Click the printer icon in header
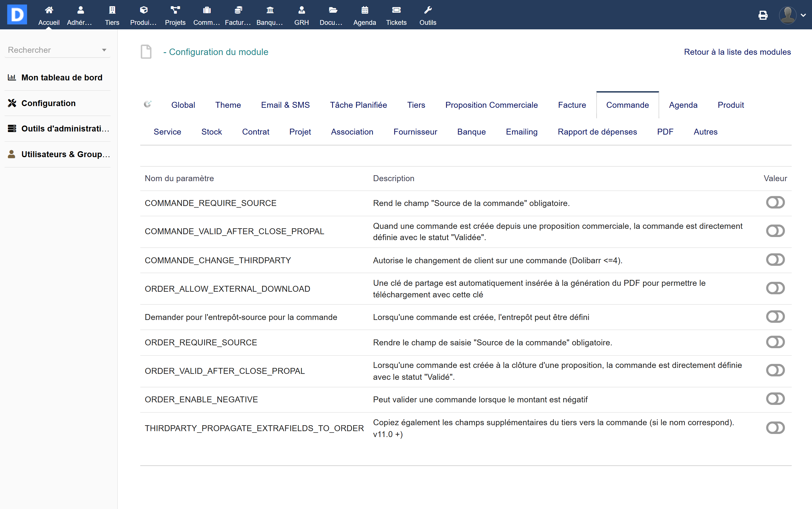This screenshot has width=812, height=509. click(763, 15)
